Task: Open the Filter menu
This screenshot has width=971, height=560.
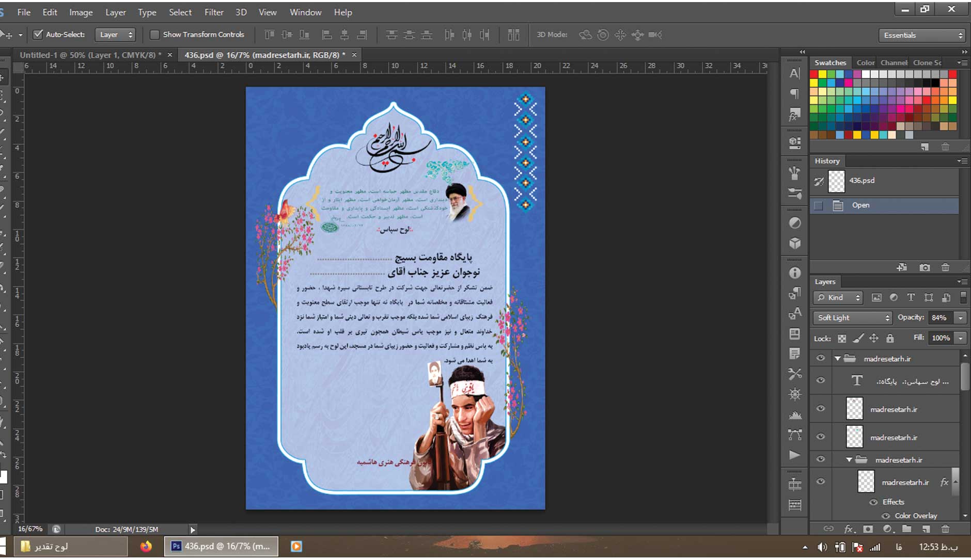Action: (x=214, y=12)
